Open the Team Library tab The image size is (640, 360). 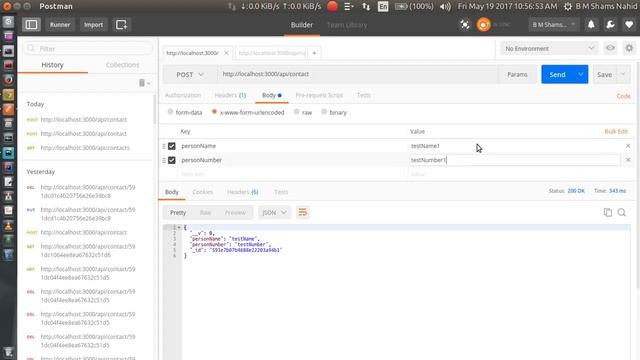(347, 25)
